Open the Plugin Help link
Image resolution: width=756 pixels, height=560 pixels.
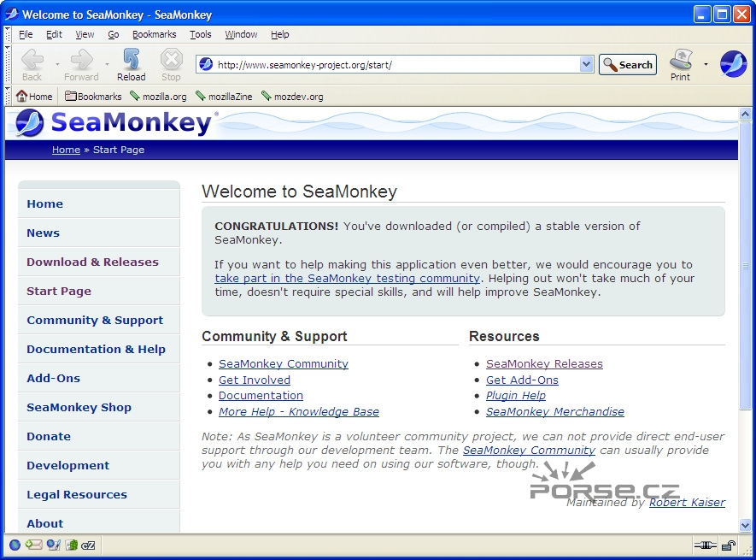(516, 395)
